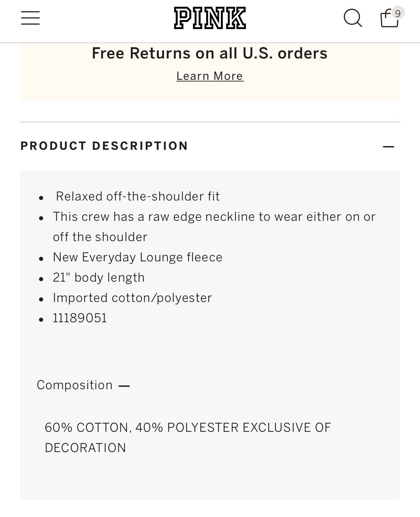
Task: Tap the 60% COTTON, 40% POLYESTER line
Action: 188,427
